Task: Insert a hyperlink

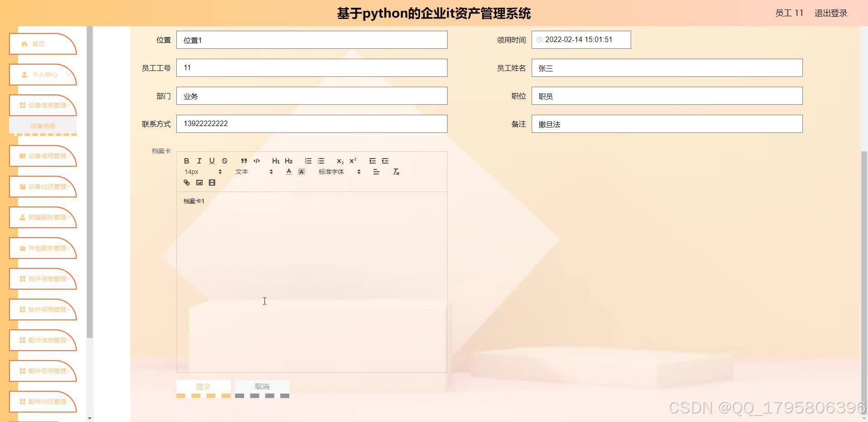Action: coord(186,183)
